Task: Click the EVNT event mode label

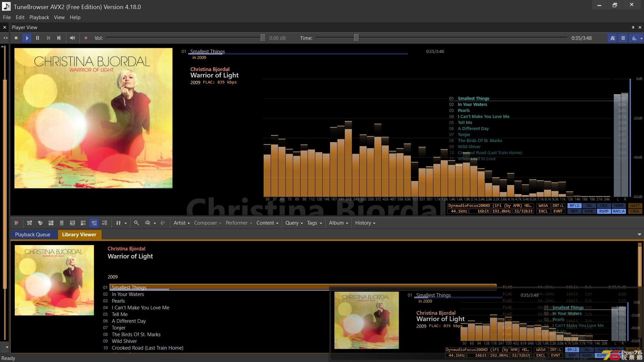Action: coord(558,212)
